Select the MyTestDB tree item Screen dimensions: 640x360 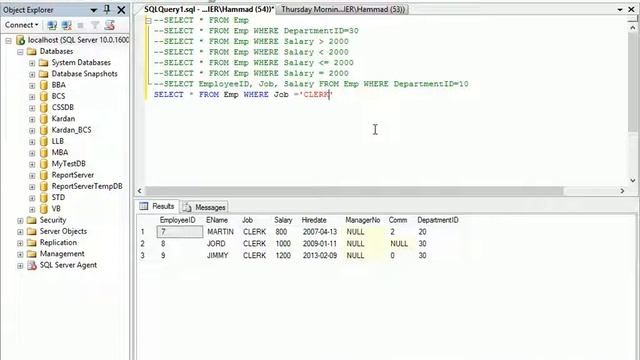(69, 164)
